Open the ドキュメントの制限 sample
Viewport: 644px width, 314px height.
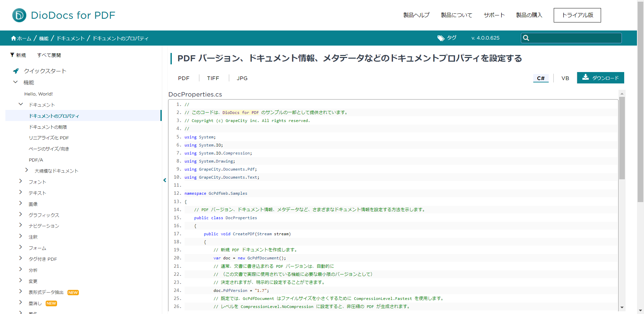point(48,127)
